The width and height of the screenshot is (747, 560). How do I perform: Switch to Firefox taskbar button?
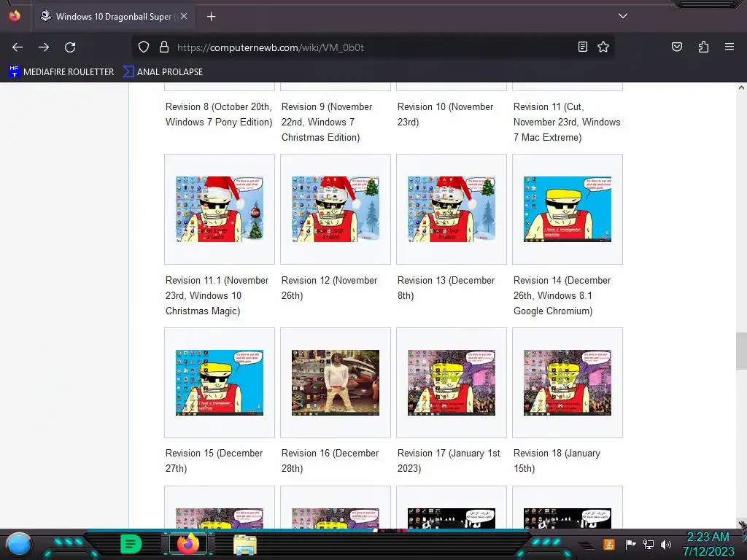(187, 543)
